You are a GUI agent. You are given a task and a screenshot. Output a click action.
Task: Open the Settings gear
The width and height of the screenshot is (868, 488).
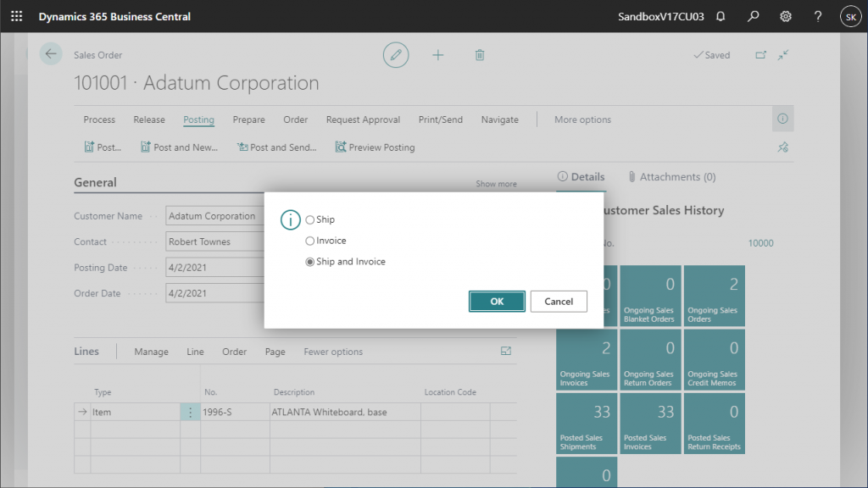pos(786,17)
